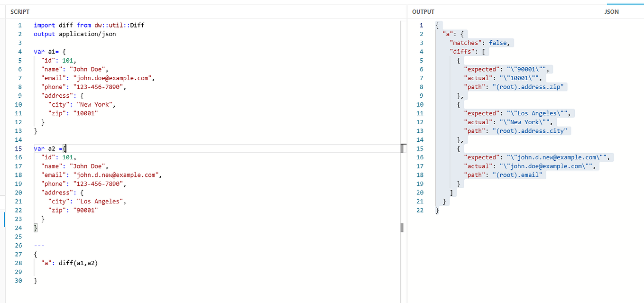Click the --- body separator on line 26
Screen dimensions: 644x303
(38, 245)
